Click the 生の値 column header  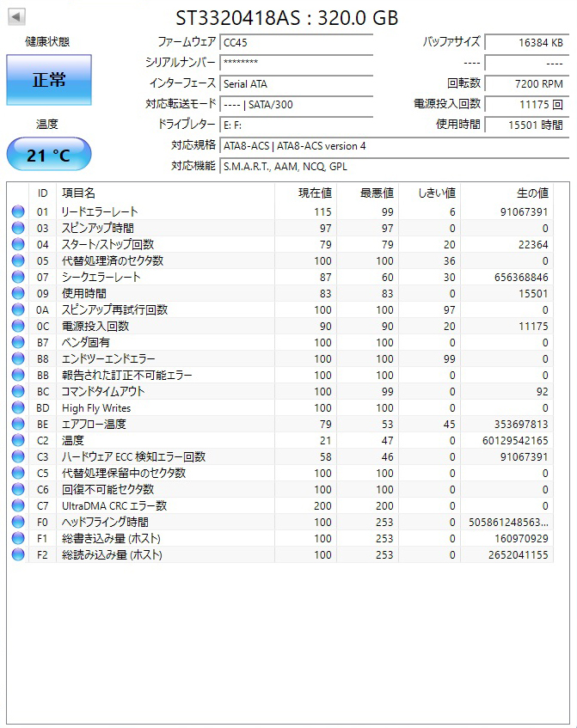point(531,193)
